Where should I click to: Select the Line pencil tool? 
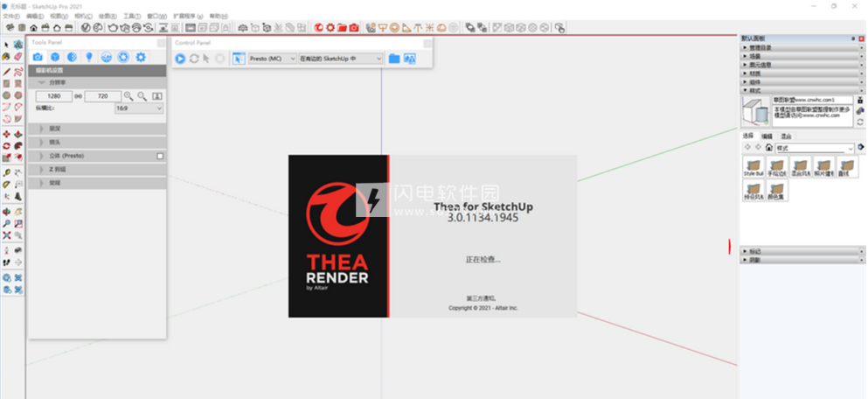tap(7, 72)
